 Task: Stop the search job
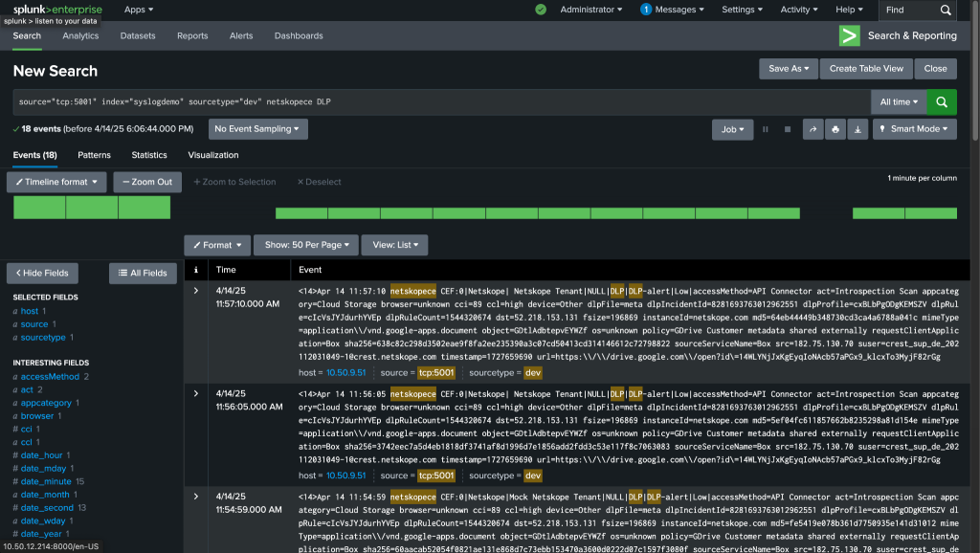point(788,129)
